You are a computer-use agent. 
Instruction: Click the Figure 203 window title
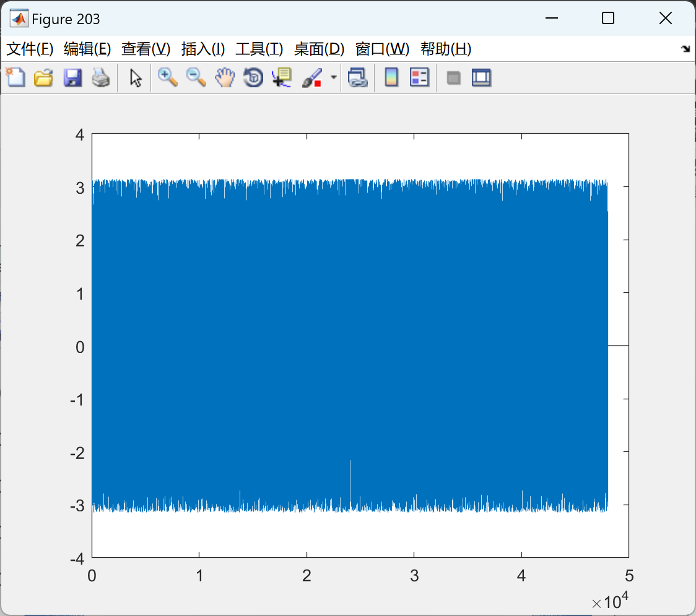click(66, 19)
